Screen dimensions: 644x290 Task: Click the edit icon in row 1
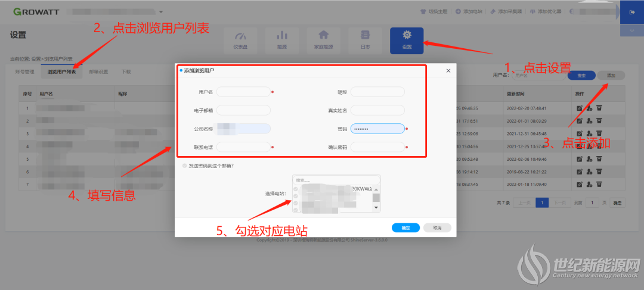[580, 108]
